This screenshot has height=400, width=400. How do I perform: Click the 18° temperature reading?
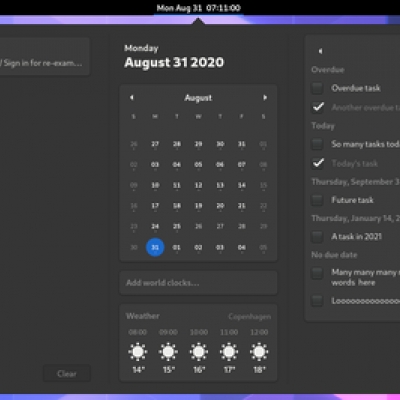pyautogui.click(x=259, y=370)
